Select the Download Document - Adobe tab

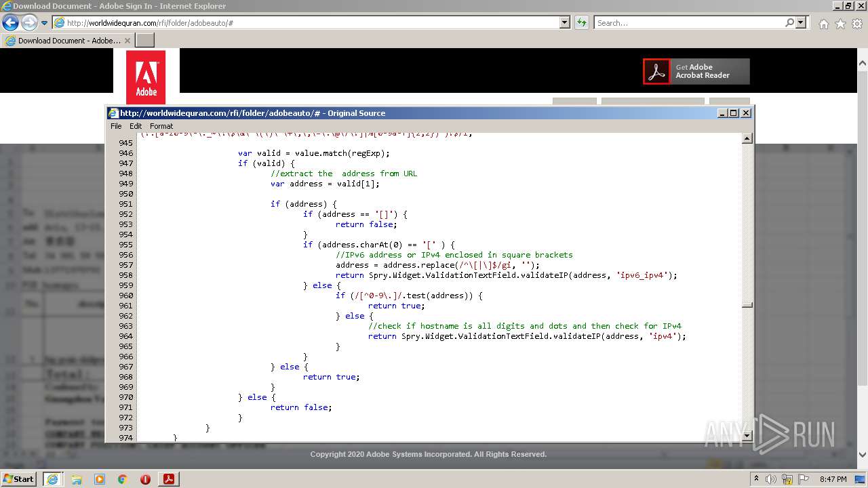(x=68, y=41)
